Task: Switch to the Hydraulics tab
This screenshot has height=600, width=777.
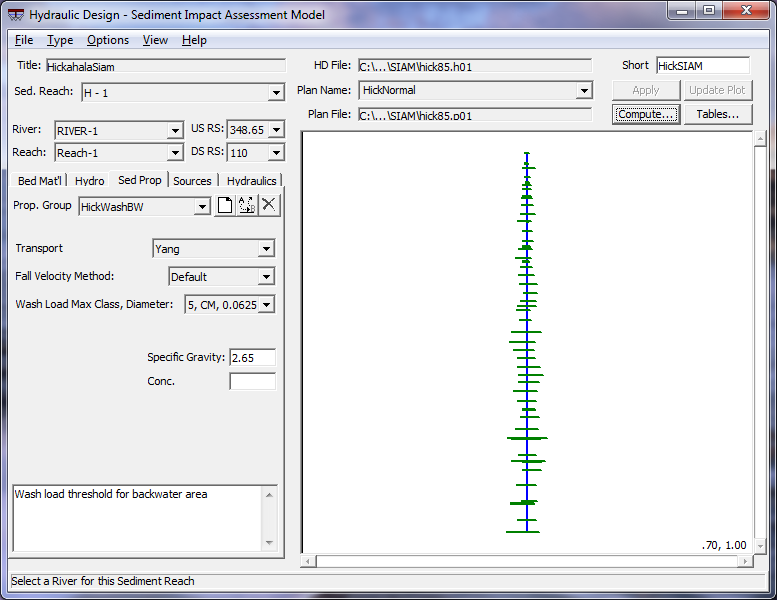Action: pyautogui.click(x=251, y=181)
